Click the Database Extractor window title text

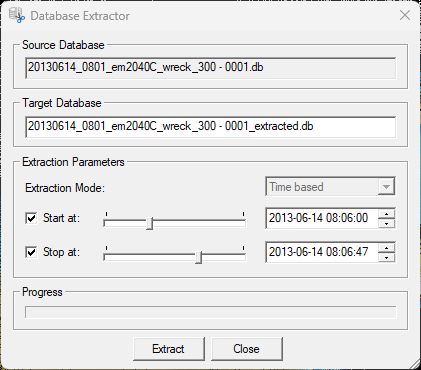tap(80, 16)
